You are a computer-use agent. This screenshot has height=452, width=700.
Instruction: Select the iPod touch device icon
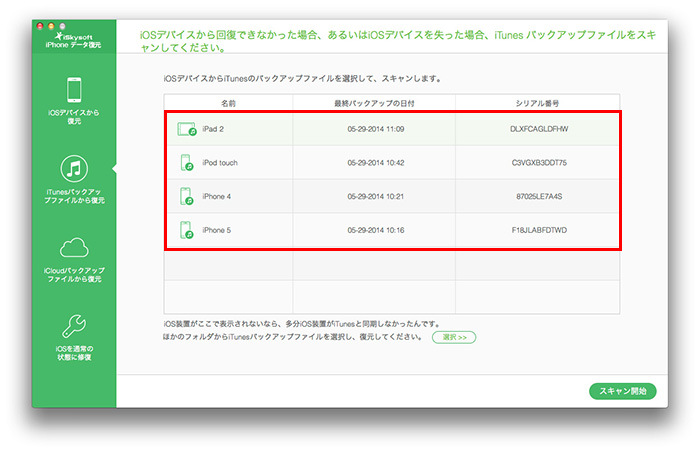pyautogui.click(x=187, y=163)
